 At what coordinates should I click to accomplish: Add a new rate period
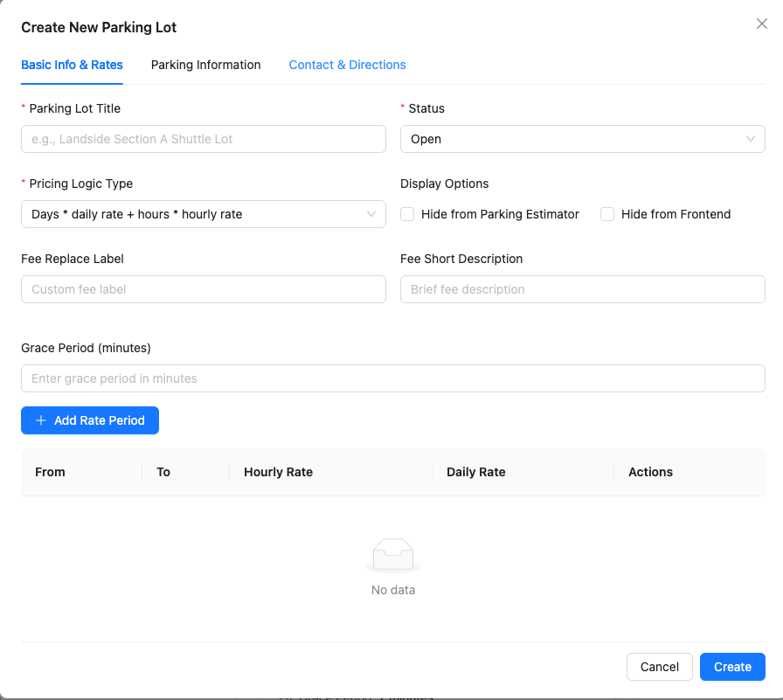point(89,420)
